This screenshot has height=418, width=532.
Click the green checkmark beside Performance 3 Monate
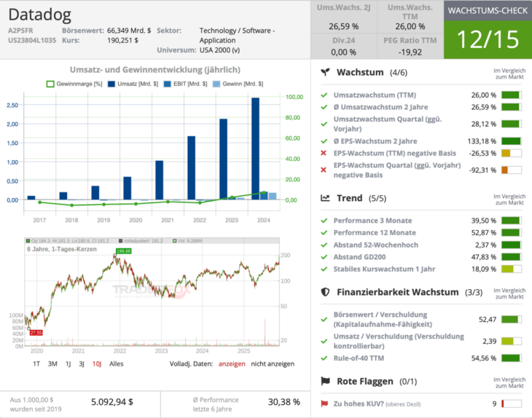coord(324,220)
